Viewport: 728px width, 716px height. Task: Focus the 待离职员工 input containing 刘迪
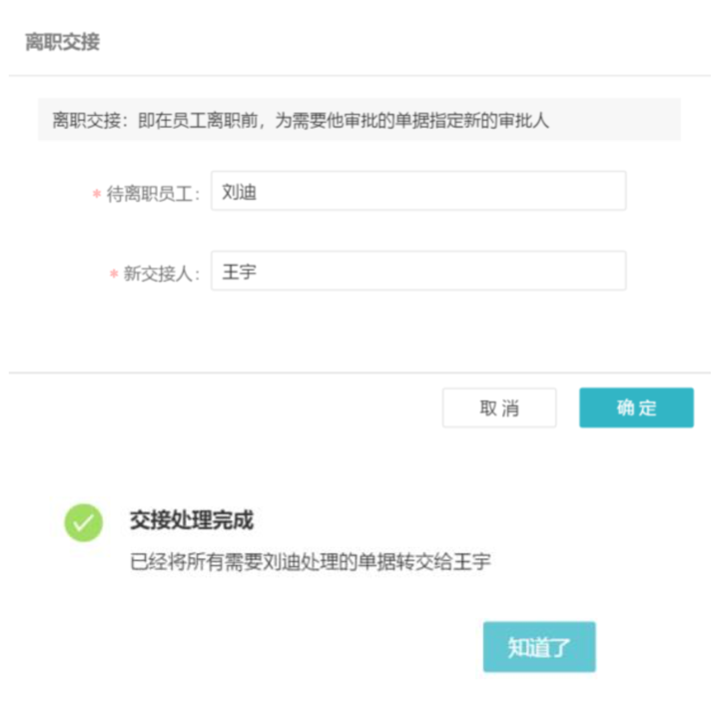click(418, 191)
